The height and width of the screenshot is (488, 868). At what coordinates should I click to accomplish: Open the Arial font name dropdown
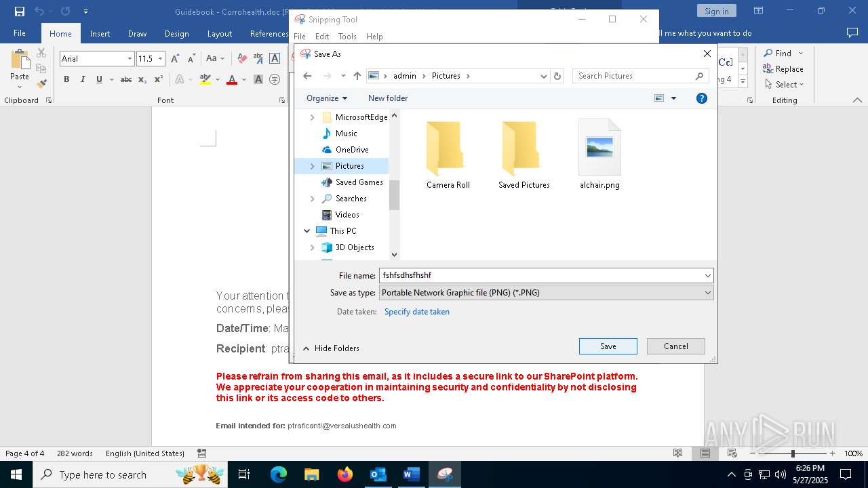click(x=130, y=59)
